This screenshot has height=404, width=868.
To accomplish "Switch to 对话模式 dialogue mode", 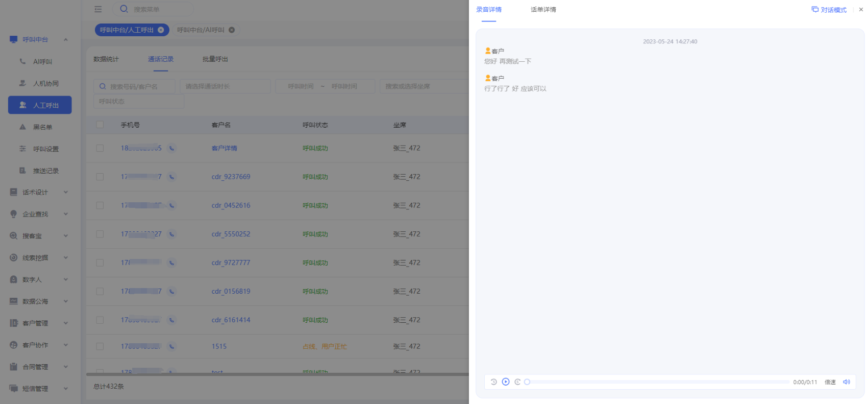I will coord(829,10).
